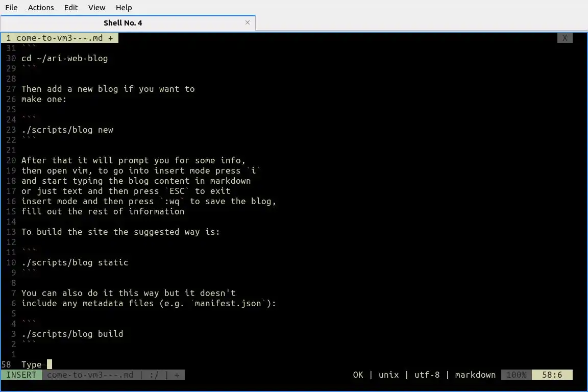Click relative line number 10 in gutter
Viewport: 588px width, 392px height.
11,262
